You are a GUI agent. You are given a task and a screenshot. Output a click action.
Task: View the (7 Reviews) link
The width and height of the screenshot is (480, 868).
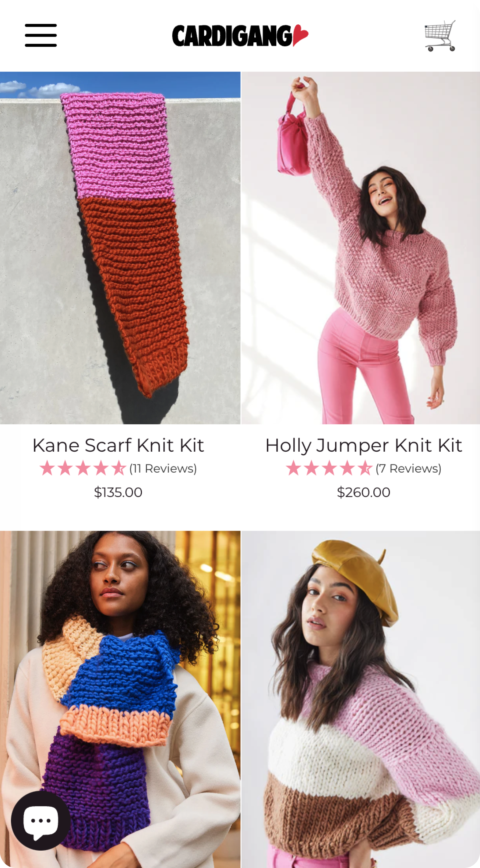tap(408, 468)
